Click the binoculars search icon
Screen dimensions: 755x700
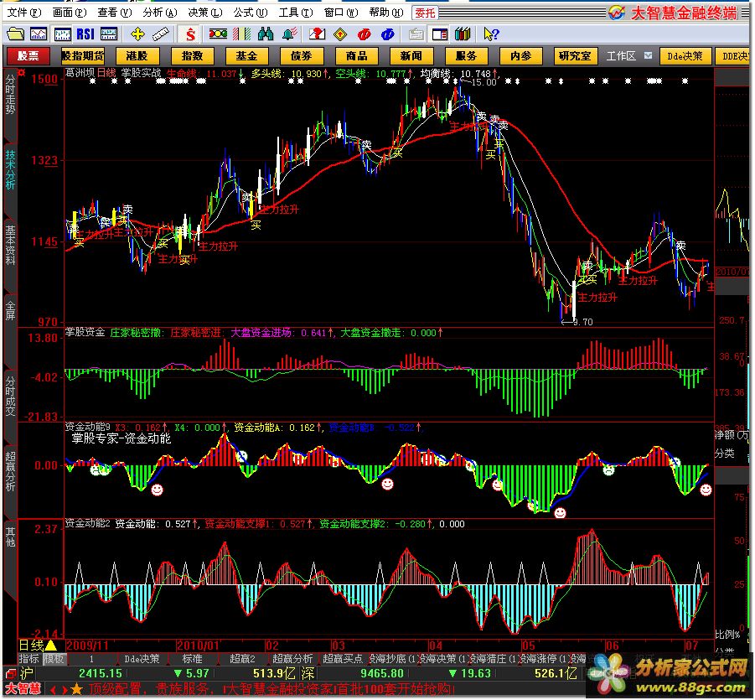266,34
